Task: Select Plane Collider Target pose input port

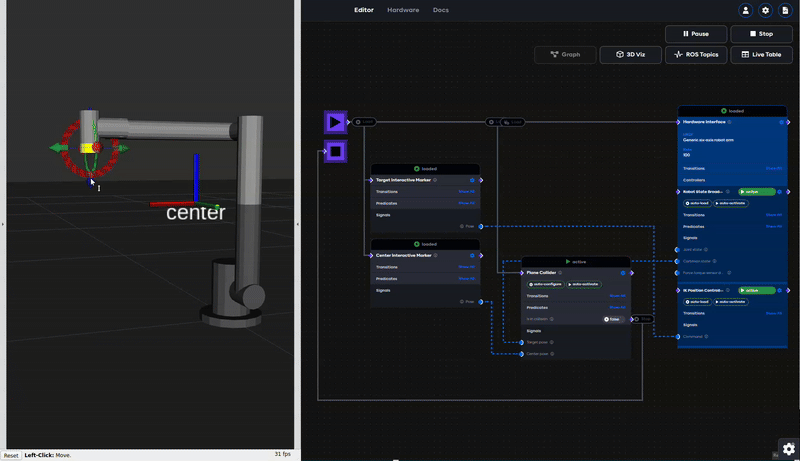Action: [521, 342]
